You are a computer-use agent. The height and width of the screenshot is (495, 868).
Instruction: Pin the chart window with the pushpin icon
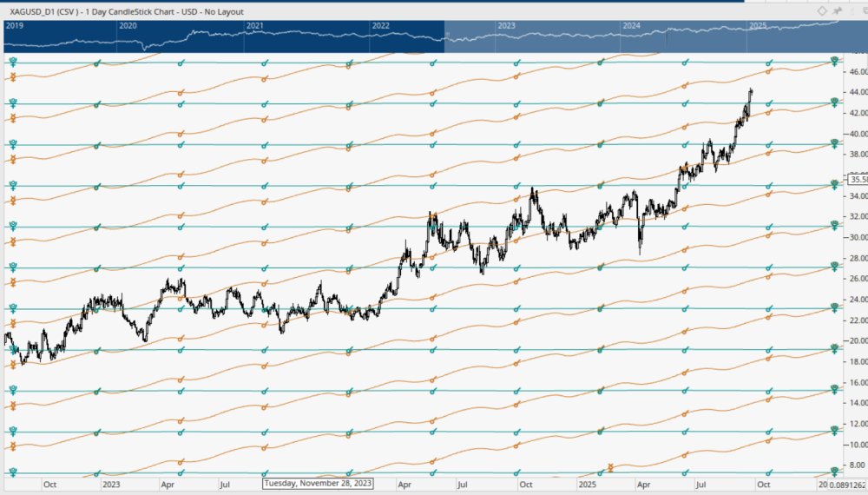[x=838, y=10]
